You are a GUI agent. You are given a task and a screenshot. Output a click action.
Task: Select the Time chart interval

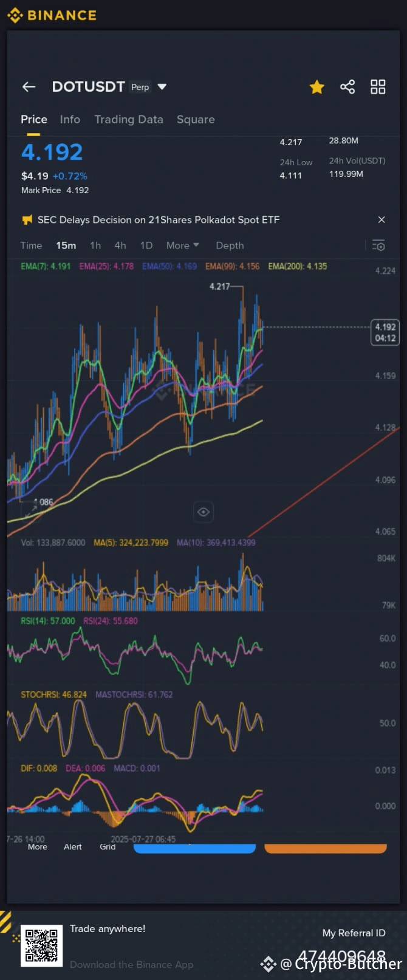click(31, 245)
